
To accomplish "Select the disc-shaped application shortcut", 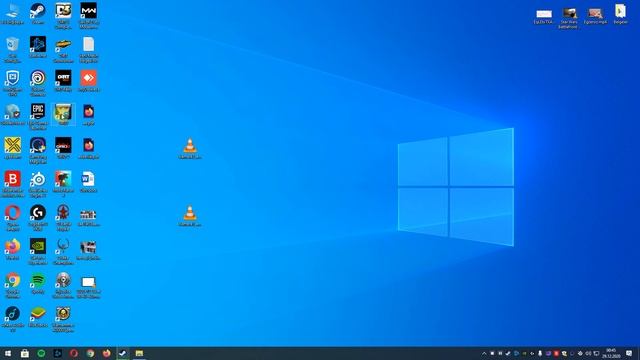I will click(63, 285).
